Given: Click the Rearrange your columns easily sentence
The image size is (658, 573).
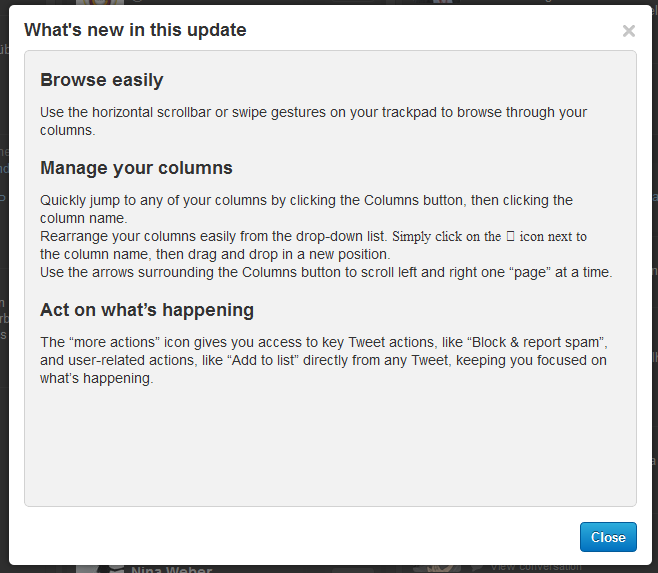Looking at the screenshot, I should (313, 245).
